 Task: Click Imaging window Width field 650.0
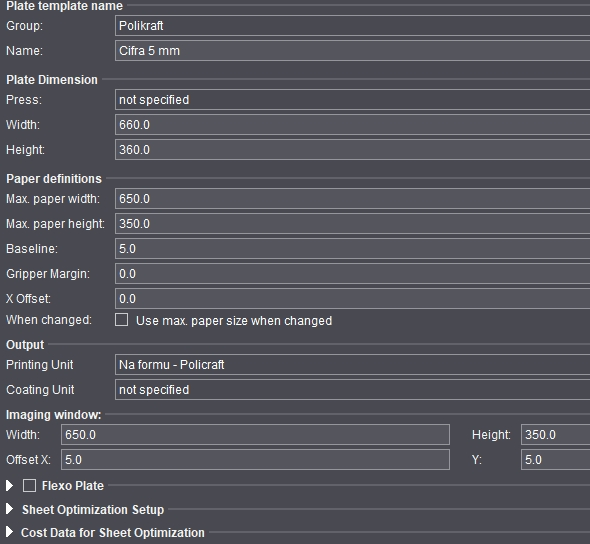pyautogui.click(x=255, y=435)
